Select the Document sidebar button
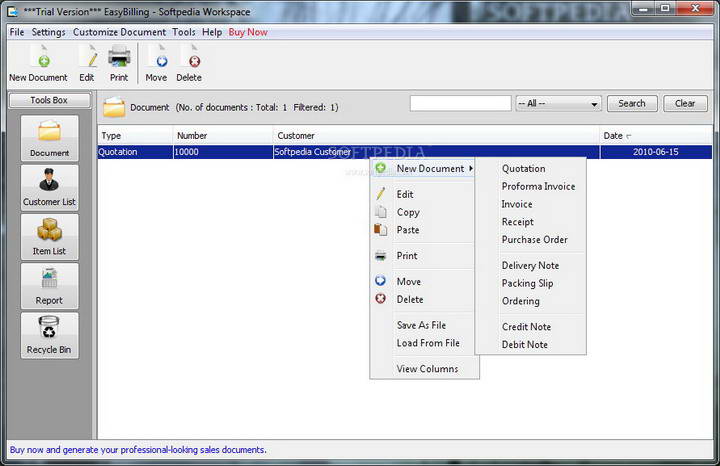Image resolution: width=720 pixels, height=466 pixels. (x=49, y=139)
